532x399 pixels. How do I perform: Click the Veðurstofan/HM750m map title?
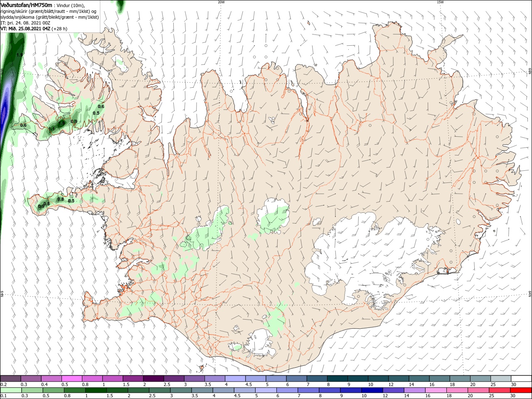pos(26,5)
